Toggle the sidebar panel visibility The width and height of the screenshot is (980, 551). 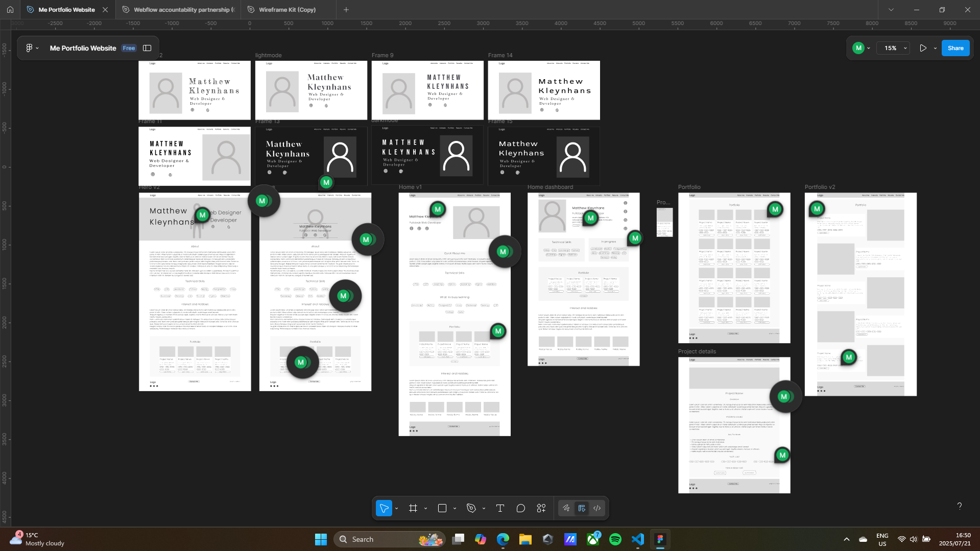click(147, 48)
